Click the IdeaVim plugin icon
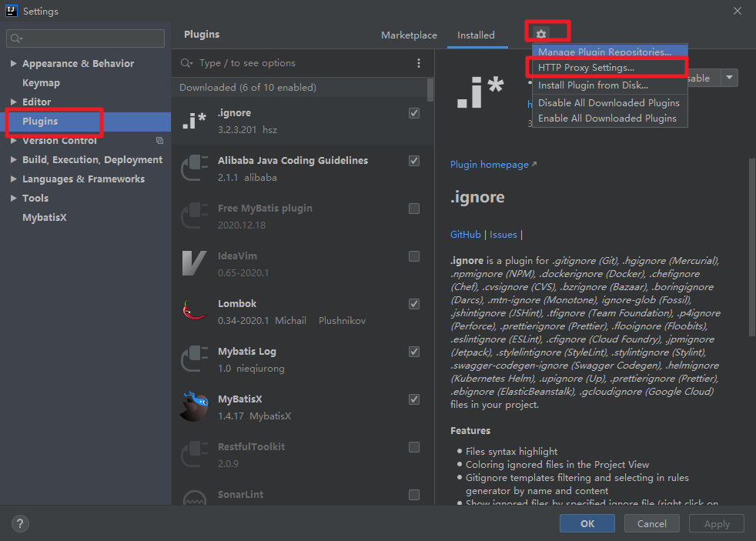756x541 pixels. [x=194, y=263]
